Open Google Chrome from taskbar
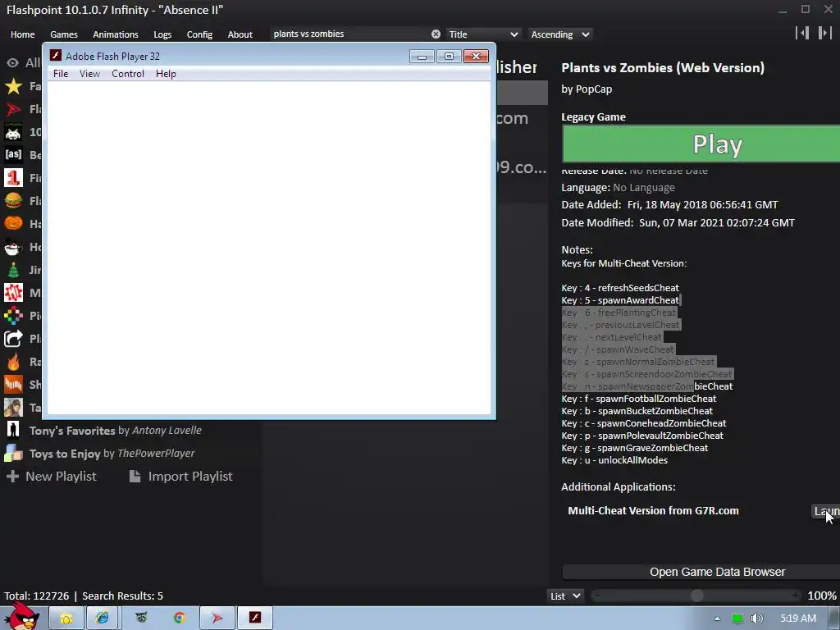840x630 pixels. [x=180, y=619]
